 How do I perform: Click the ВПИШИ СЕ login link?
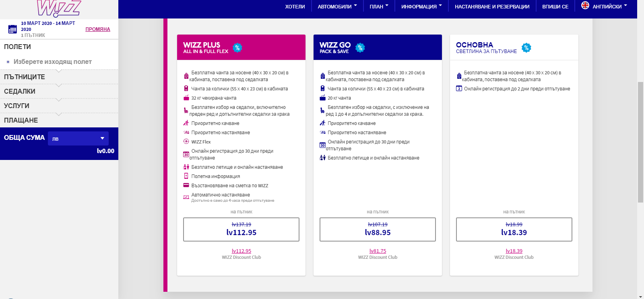555,6
